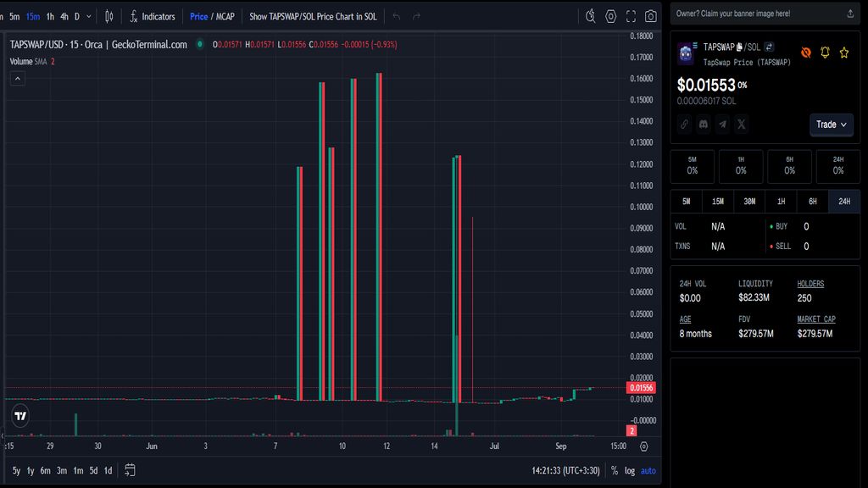Viewport: 868px width, 488px height.
Task: Open the HOLDERS link
Action: [x=810, y=284]
